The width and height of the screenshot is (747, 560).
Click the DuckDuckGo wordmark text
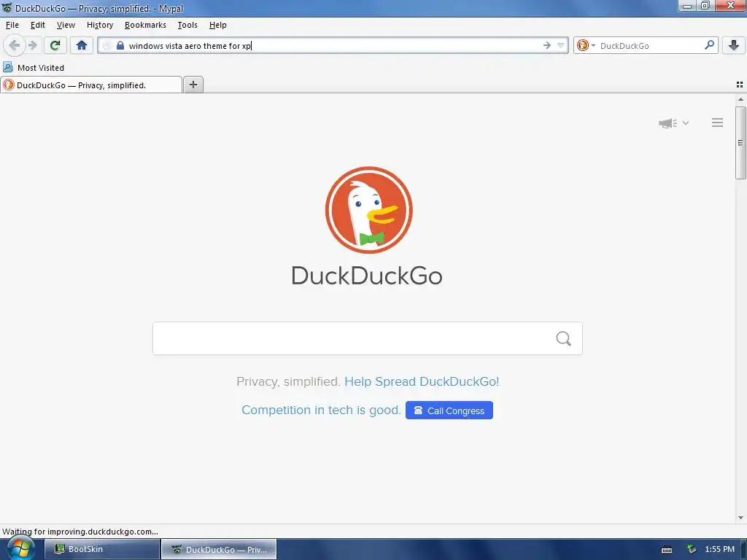coord(367,276)
